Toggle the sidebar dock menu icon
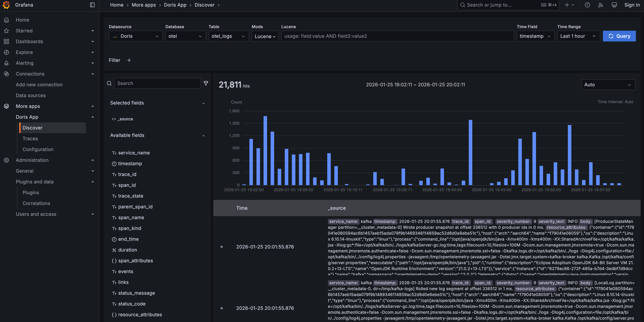Viewport: 644px width, 322px height. click(92, 5)
